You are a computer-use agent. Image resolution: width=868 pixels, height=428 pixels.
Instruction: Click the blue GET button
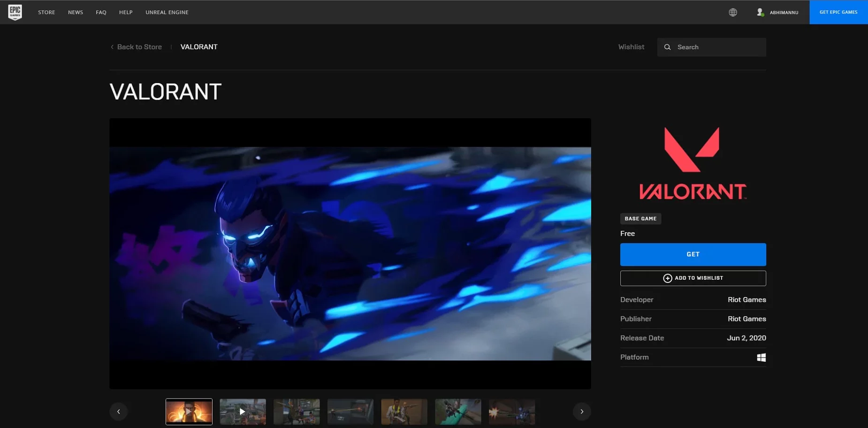pyautogui.click(x=693, y=254)
